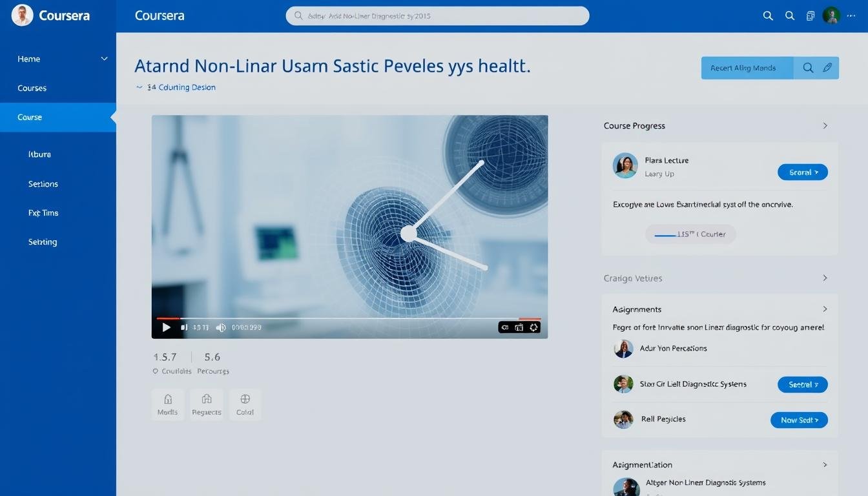Expand the Heme sidebar dropdown chevron
This screenshot has width=868, height=496.
pos(104,59)
